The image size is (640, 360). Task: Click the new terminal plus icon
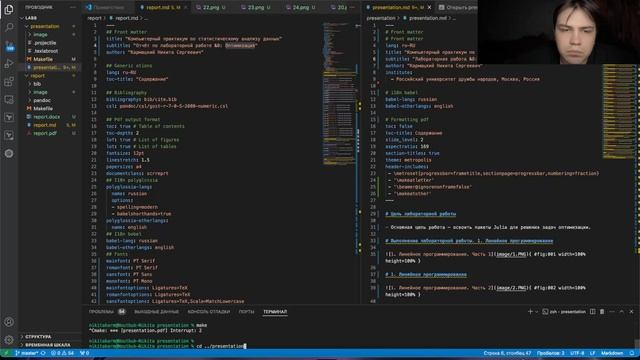[530, 311]
